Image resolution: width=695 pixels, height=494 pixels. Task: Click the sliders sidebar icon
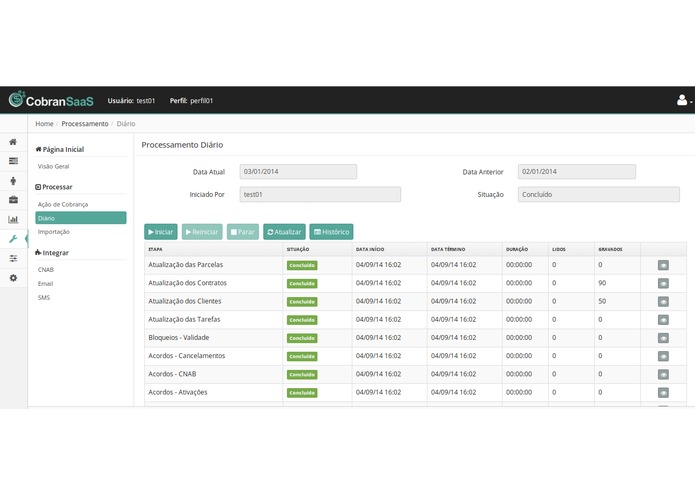coord(13,258)
